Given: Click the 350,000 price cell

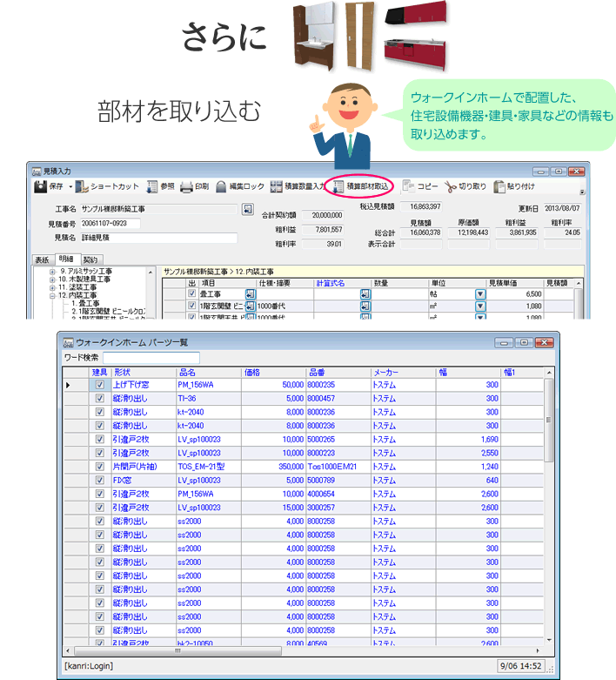Looking at the screenshot, I should (x=273, y=467).
